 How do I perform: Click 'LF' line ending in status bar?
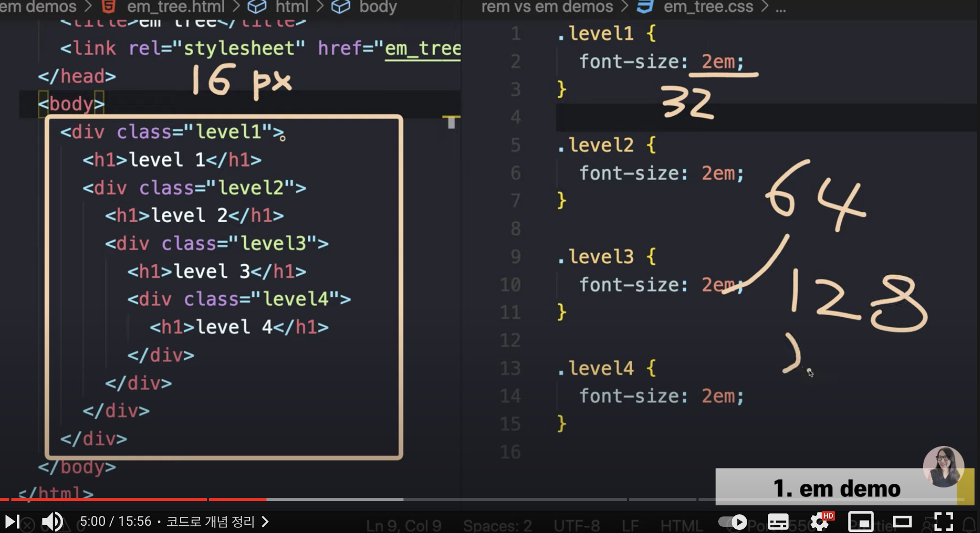coord(630,526)
